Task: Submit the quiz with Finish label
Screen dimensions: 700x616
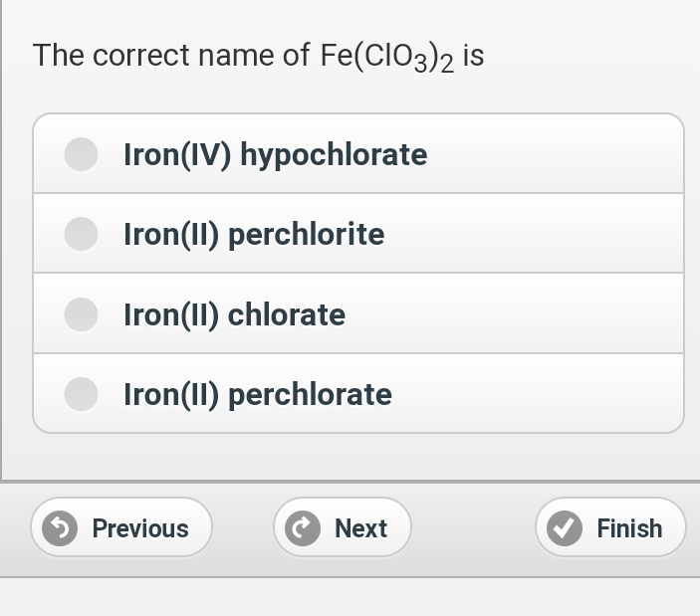Action: [629, 528]
